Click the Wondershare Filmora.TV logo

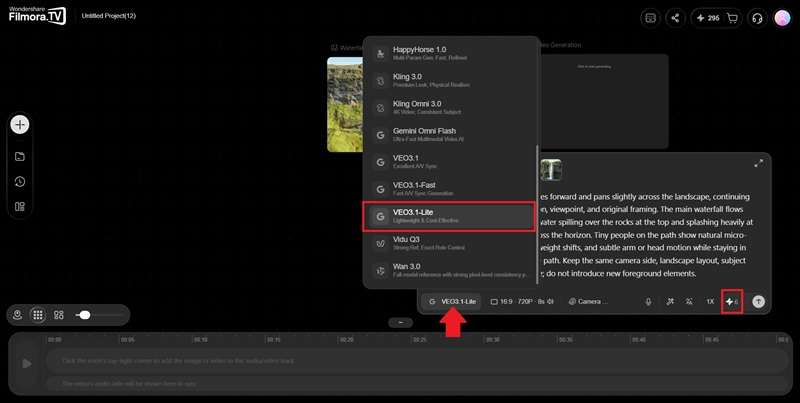pyautogui.click(x=37, y=16)
